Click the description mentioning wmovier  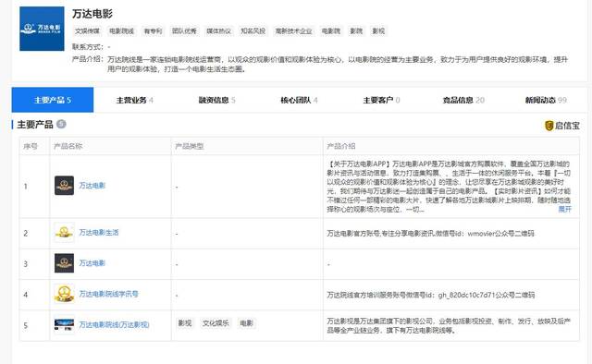(x=431, y=234)
